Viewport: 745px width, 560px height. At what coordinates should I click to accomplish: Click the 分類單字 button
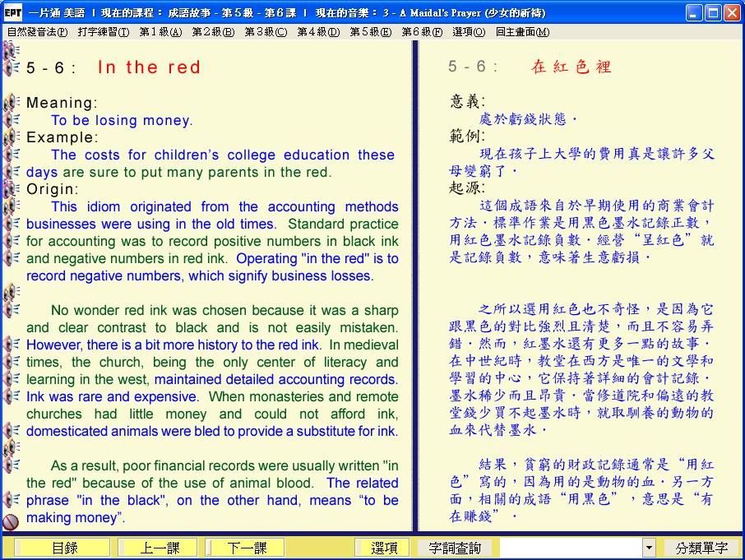pos(701,548)
